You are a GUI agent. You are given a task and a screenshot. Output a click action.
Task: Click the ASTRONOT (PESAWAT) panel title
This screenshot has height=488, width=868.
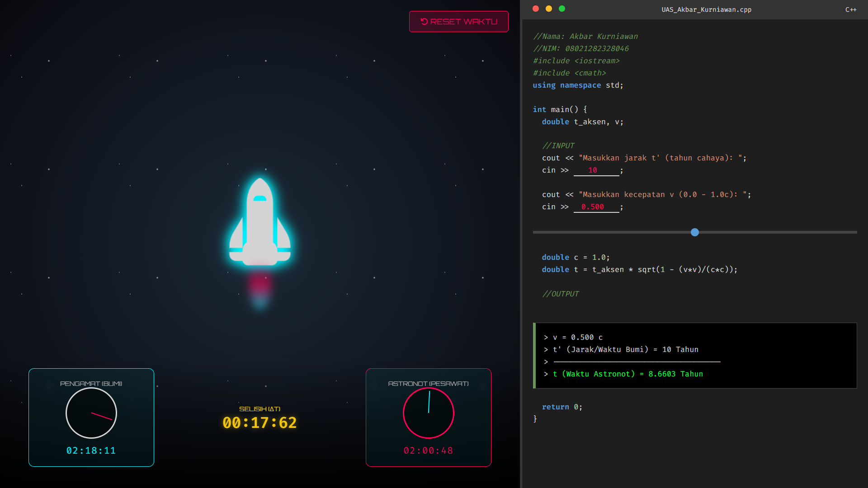click(x=428, y=384)
